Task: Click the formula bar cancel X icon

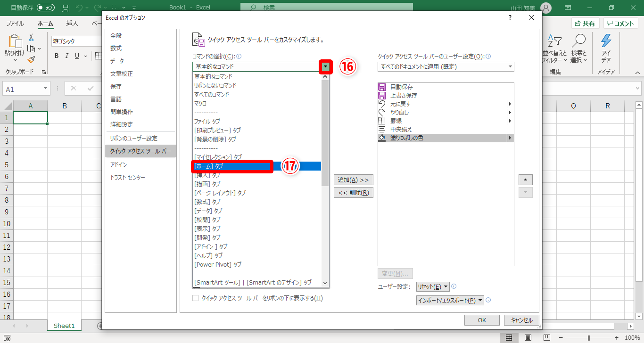Action: click(x=74, y=88)
